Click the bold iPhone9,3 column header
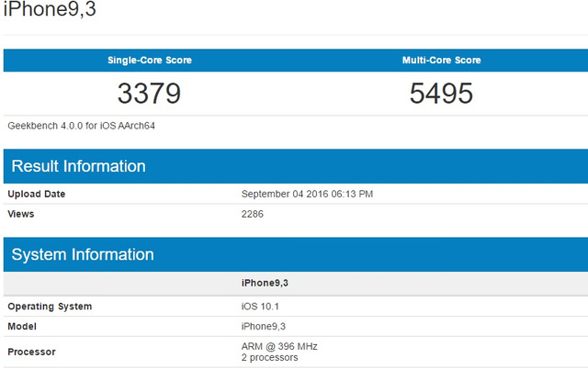This screenshot has width=588, height=369. click(265, 283)
